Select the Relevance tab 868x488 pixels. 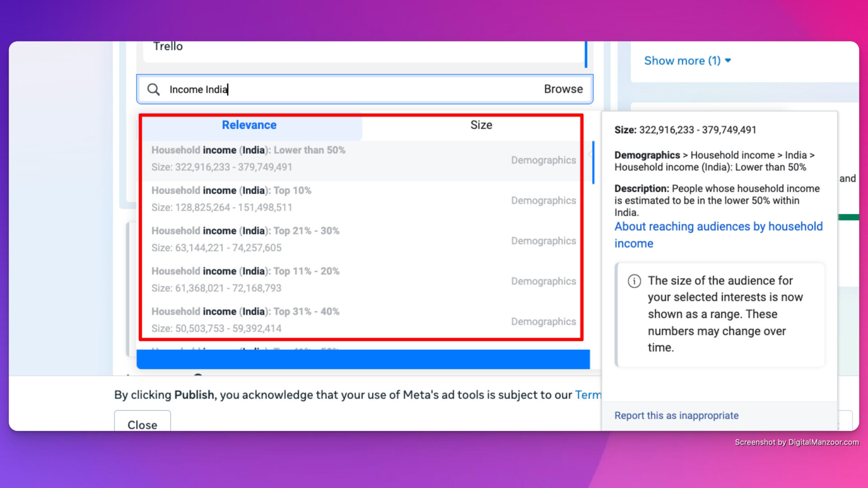(249, 125)
